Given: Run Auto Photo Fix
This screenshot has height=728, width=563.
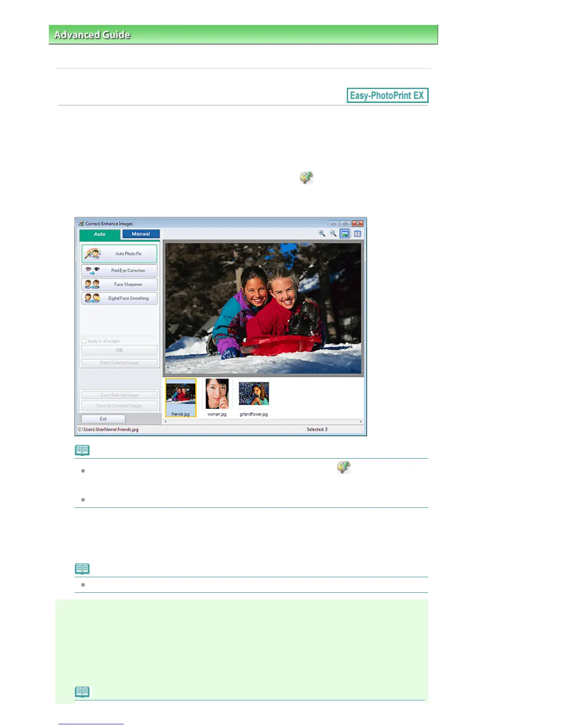Looking at the screenshot, I should pos(119,254).
